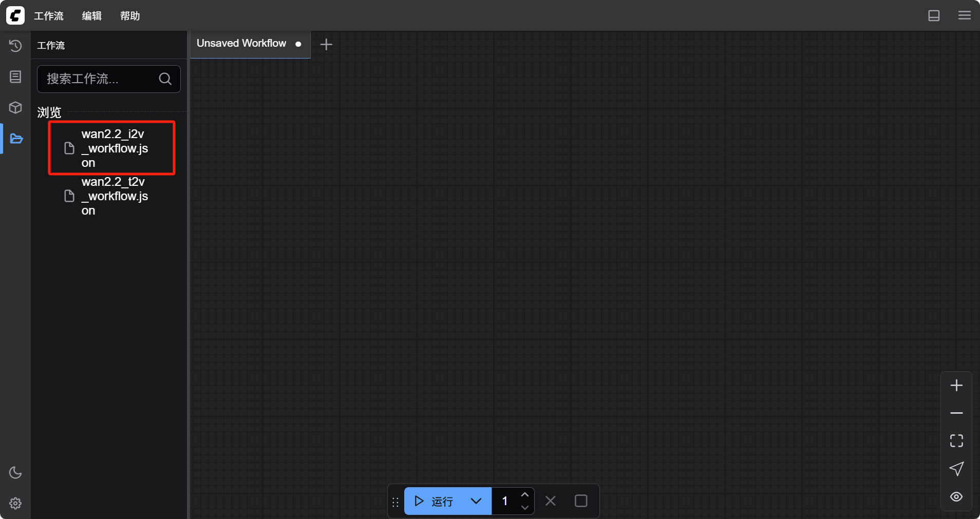Open the node library sidebar icon
This screenshot has height=519, width=980.
pos(15,76)
